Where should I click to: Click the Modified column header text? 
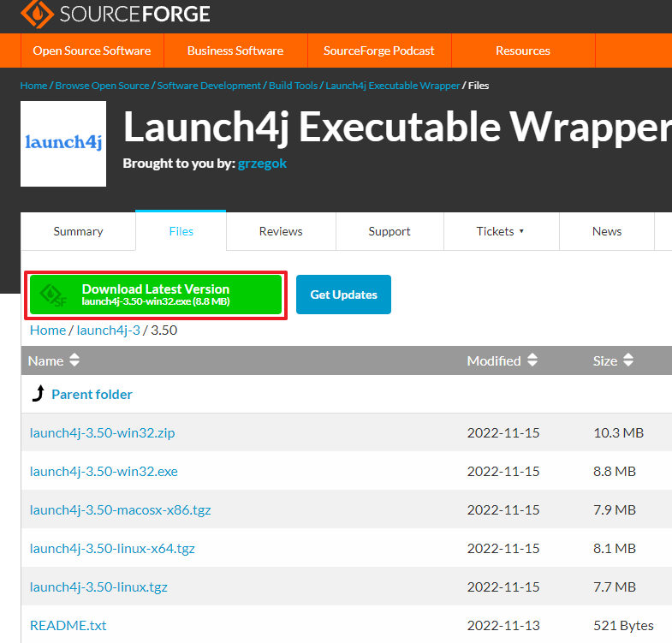point(494,361)
